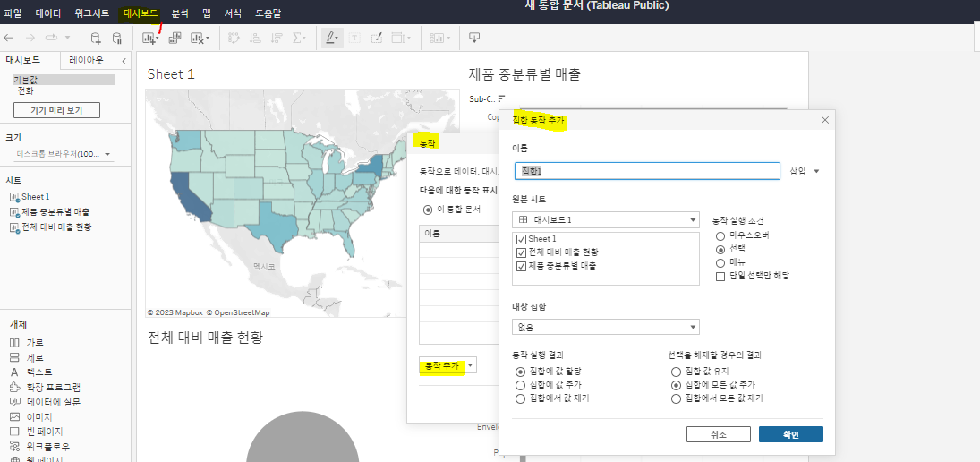Viewport: 980px width, 462px height.
Task: Uncheck Sheet 1 in source sheets list
Action: (x=521, y=239)
